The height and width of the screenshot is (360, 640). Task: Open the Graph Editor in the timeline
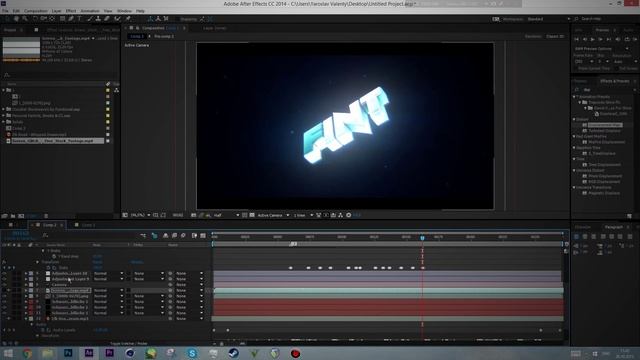click(x=203, y=236)
